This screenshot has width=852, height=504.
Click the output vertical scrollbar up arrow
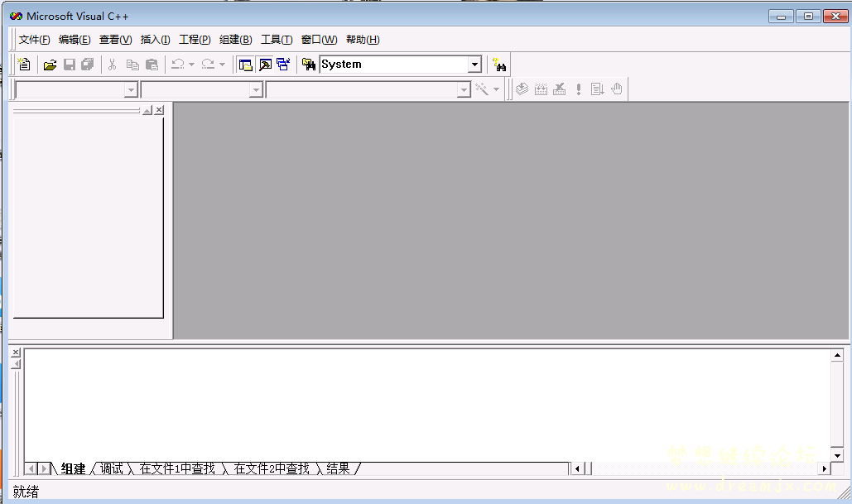coord(837,356)
